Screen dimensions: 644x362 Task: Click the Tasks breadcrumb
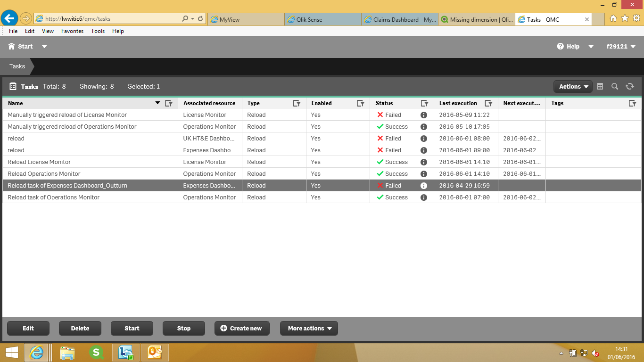17,66
